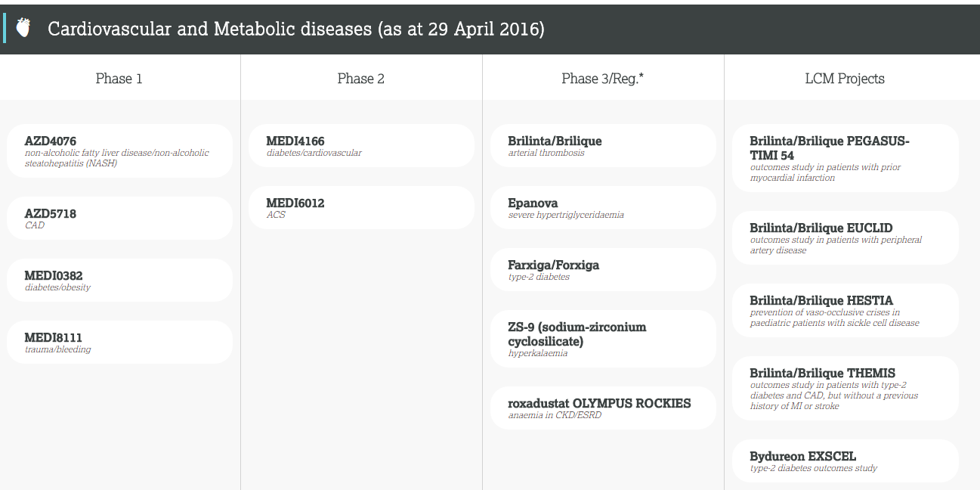Click the Brilinta/Brilique HESTIA card
Screen dimensions: 980x490
(846, 310)
